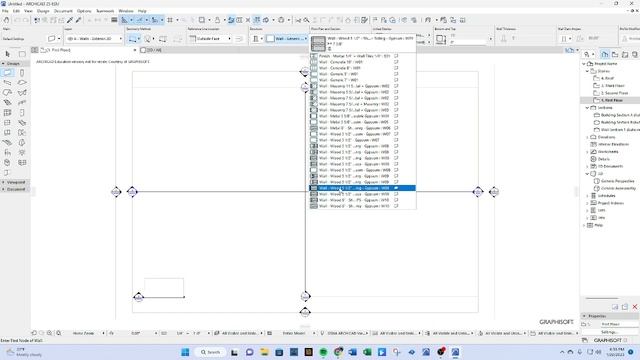640x360 pixels.
Task: Click the red delete X in Navigator
Action: click(x=635, y=307)
